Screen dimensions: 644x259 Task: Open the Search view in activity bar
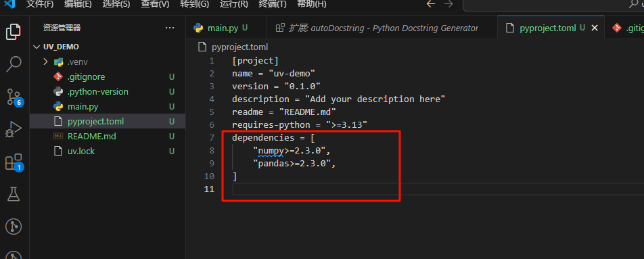(14, 64)
